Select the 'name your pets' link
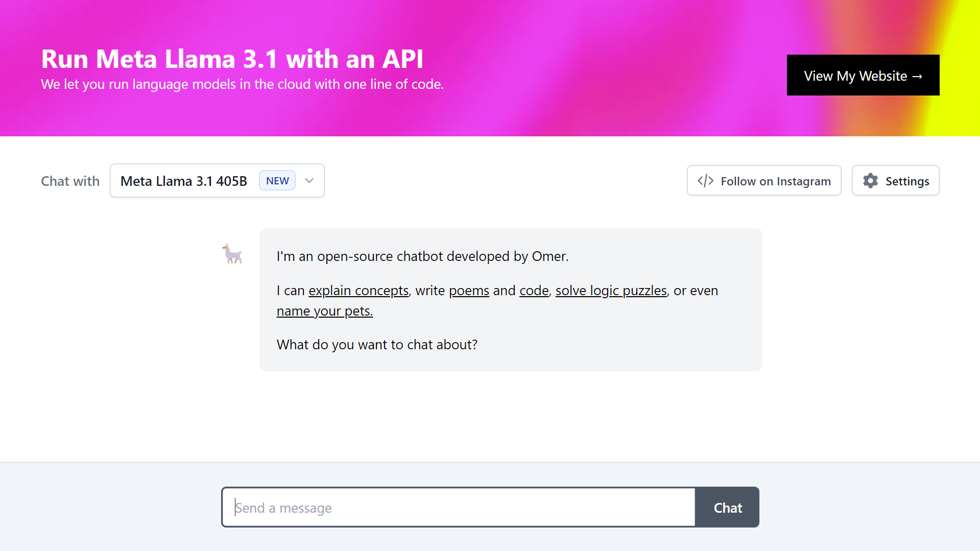Screen dimensions: 980x551 (325, 311)
